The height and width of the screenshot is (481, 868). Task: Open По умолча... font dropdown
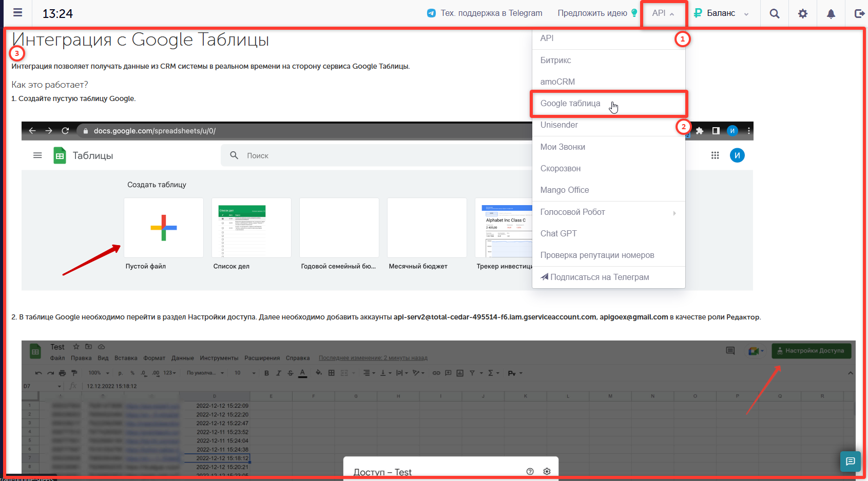[x=205, y=373]
